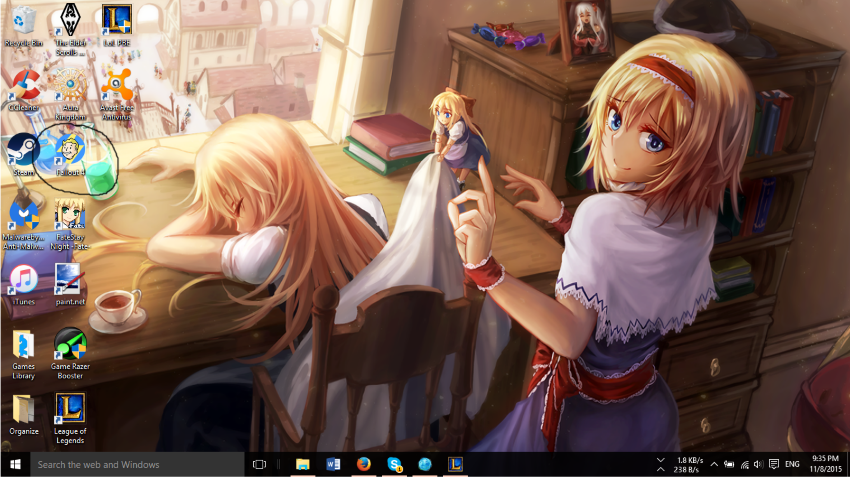Select the Games Library folder
The width and height of the screenshot is (850, 478).
23,354
